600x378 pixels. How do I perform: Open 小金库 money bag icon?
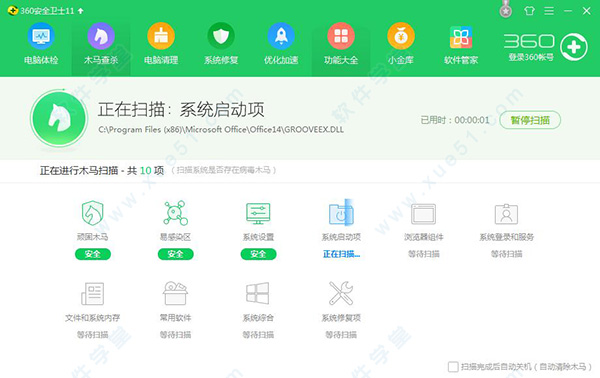[x=401, y=36]
